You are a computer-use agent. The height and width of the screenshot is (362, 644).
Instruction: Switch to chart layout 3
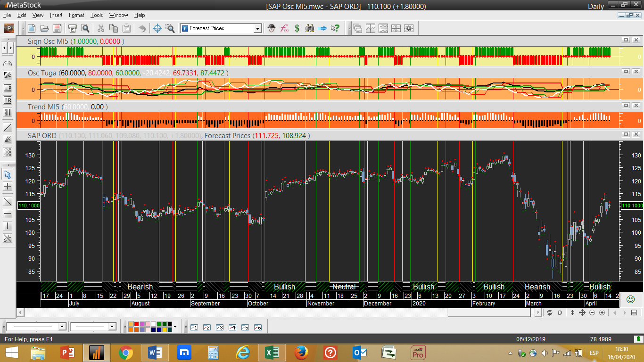click(220, 327)
